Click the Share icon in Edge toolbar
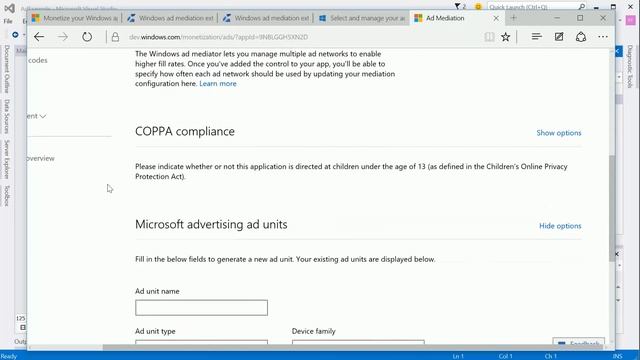Viewport: 640px width, 360px height. tap(581, 37)
